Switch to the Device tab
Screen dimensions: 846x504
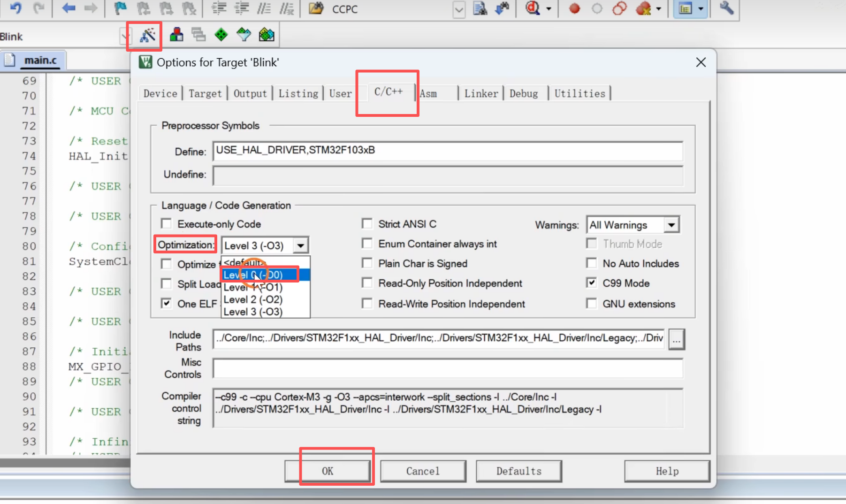[160, 93]
